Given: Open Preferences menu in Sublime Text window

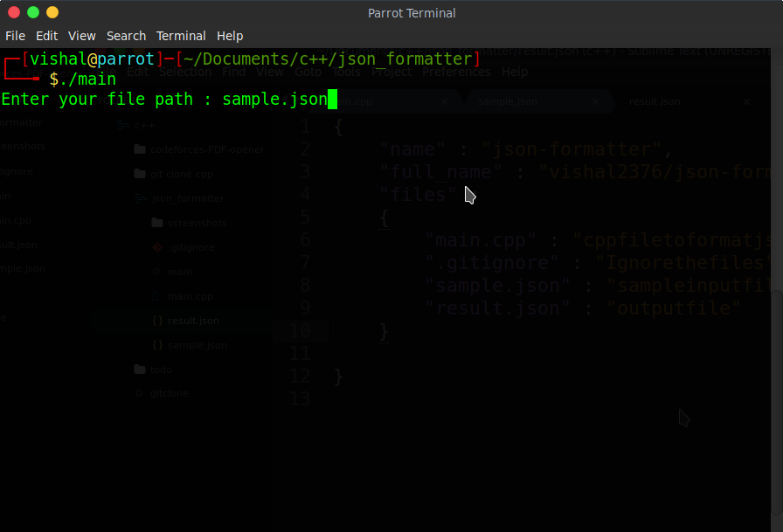Looking at the screenshot, I should coord(456,72).
